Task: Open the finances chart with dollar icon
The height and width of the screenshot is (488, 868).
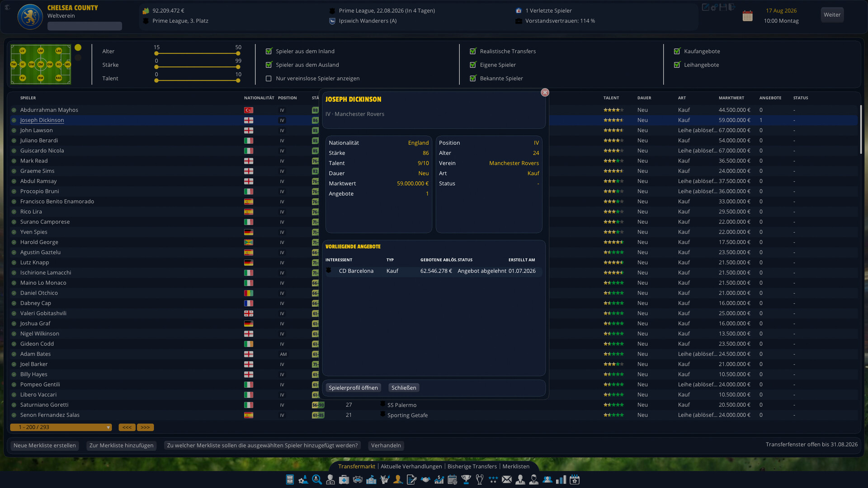Action: pos(439,479)
